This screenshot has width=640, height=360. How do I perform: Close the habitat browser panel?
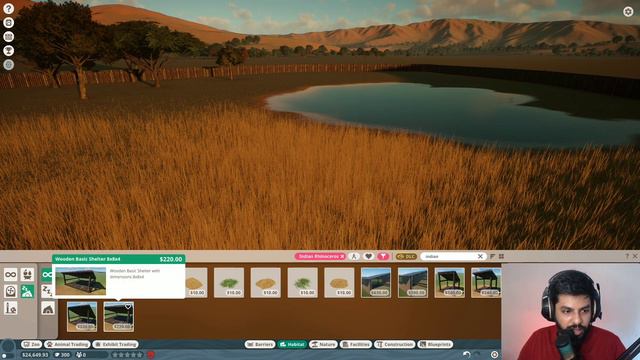[635, 256]
